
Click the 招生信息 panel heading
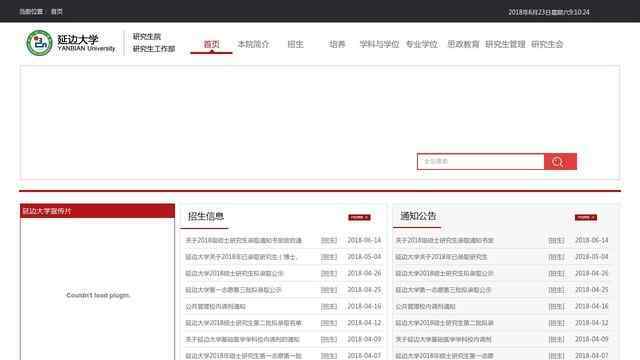(x=206, y=216)
